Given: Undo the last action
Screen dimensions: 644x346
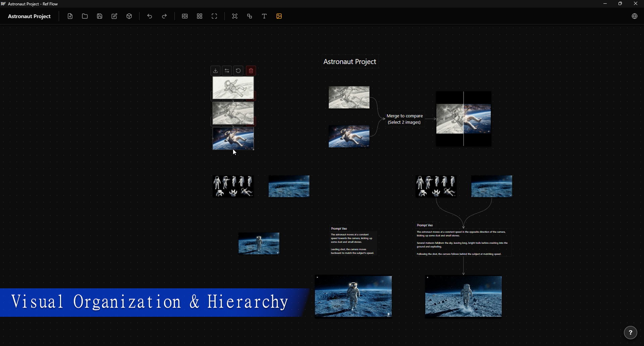Looking at the screenshot, I should click(150, 16).
